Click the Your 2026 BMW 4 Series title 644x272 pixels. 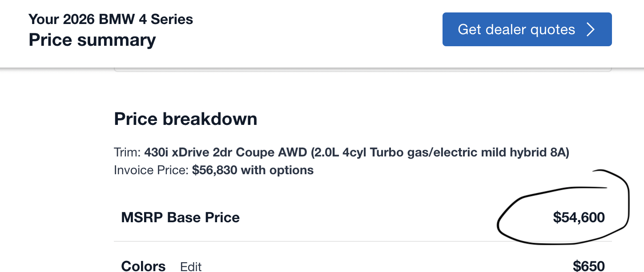[x=111, y=19]
